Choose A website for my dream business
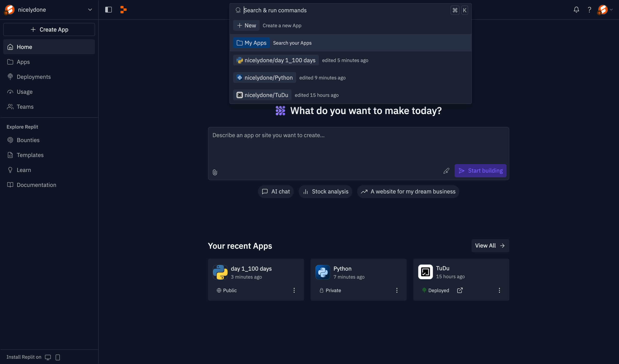 (408, 192)
